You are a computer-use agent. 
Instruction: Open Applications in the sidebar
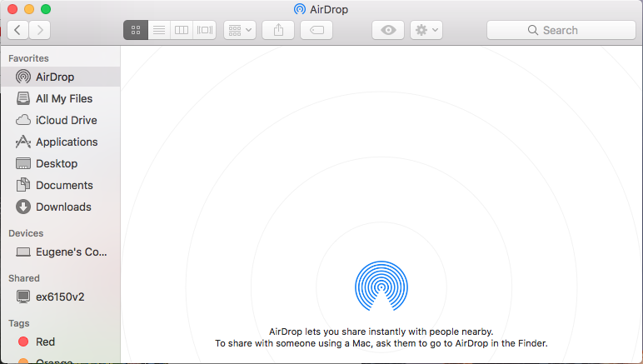[x=60, y=142]
